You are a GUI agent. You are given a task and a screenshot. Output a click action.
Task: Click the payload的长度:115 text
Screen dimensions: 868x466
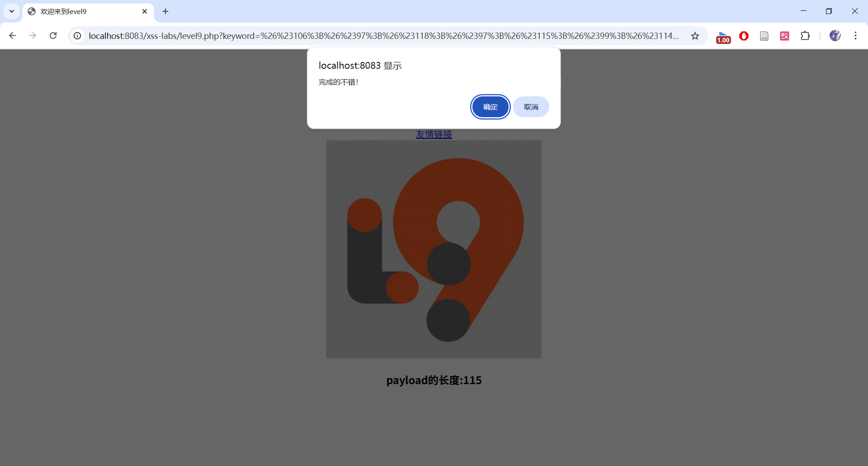point(434,380)
